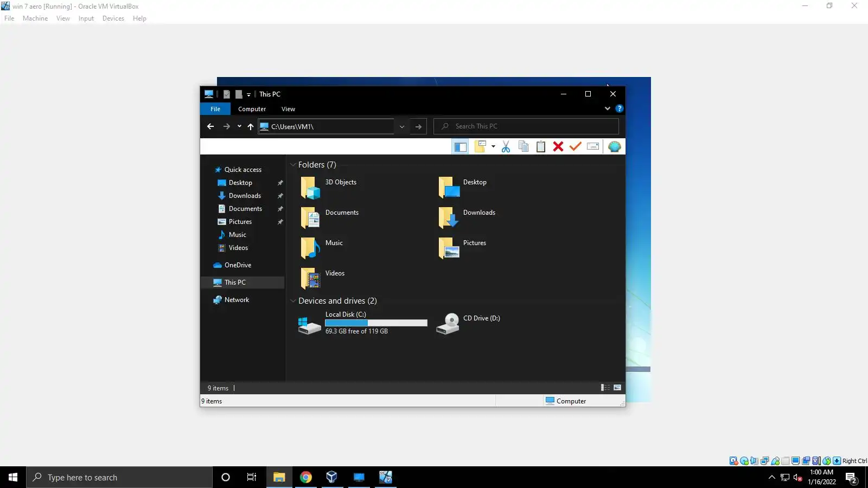Select the Videos folder tile in Folders
The width and height of the screenshot is (868, 488).
click(x=323, y=279)
